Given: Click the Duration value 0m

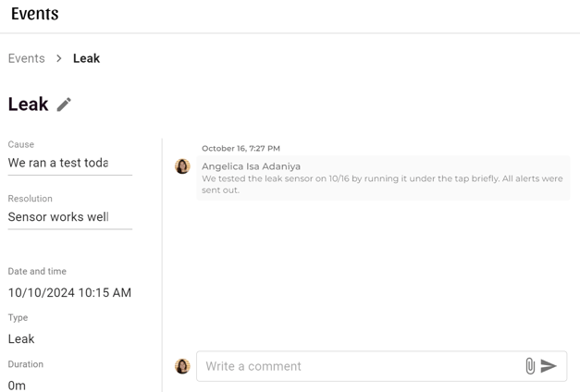Looking at the screenshot, I should pyautogui.click(x=17, y=386).
